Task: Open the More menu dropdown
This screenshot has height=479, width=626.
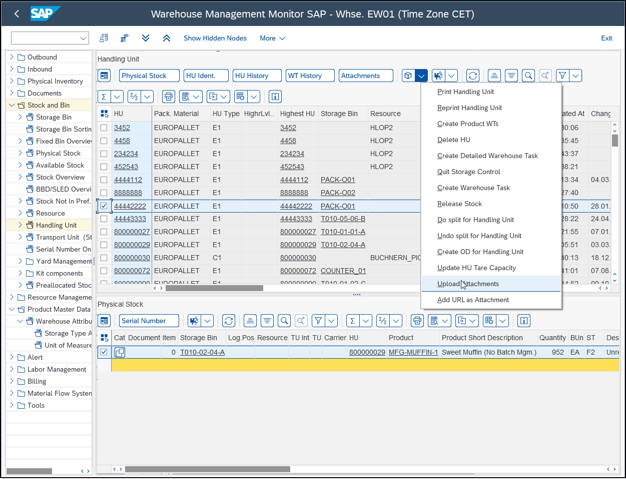Action: tap(272, 38)
